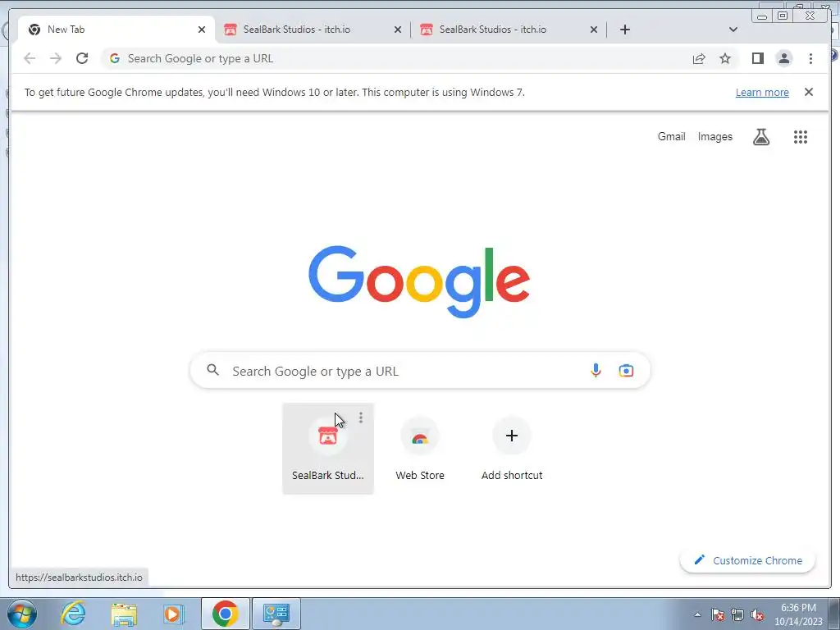Image resolution: width=840 pixels, height=630 pixels.
Task: Search by image with Google Lens icon
Action: pos(626,370)
